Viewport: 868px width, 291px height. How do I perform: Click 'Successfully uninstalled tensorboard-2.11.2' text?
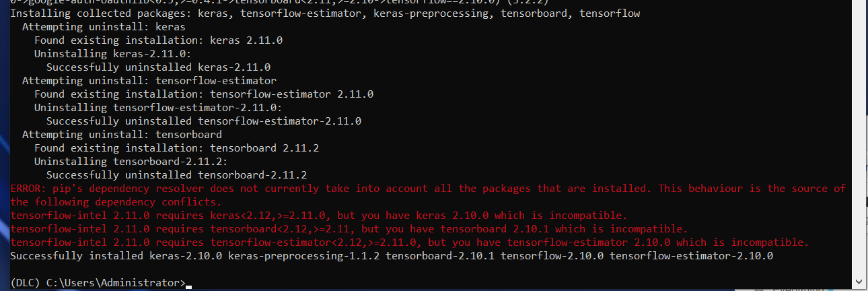(176, 175)
